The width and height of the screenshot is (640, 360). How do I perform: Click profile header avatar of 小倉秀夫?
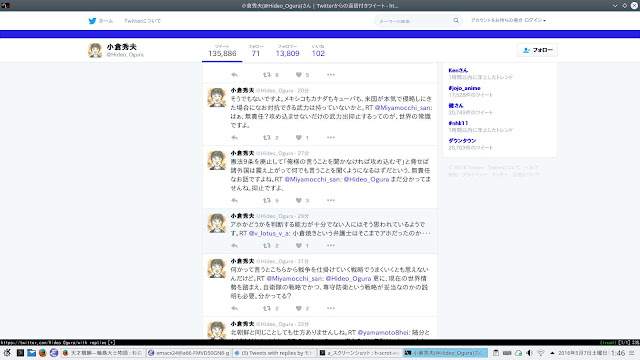[x=95, y=50]
